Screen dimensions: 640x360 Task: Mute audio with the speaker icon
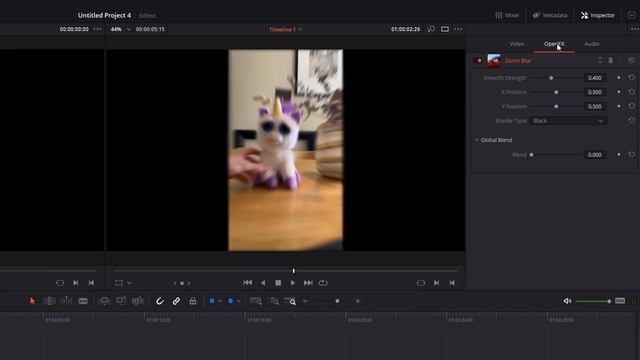point(567,301)
